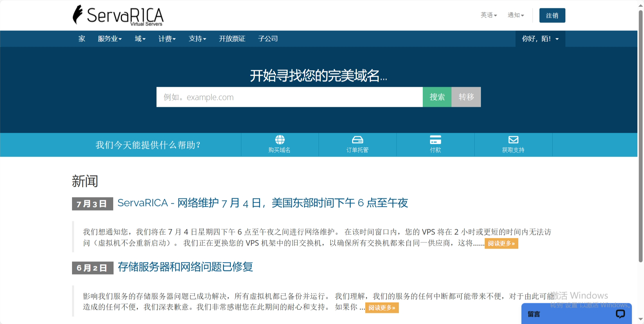This screenshot has width=644, height=324.
Task: Click the server drive icon for 订单托管
Action: click(357, 140)
